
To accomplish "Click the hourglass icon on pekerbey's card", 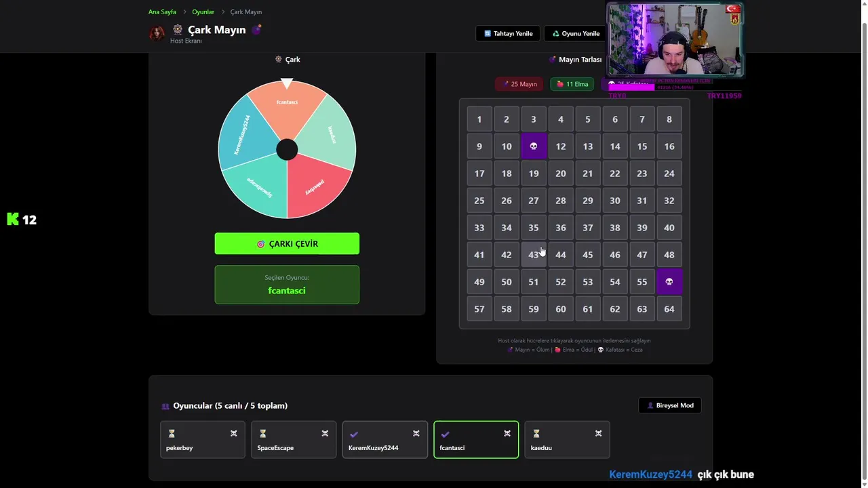I will [x=172, y=434].
